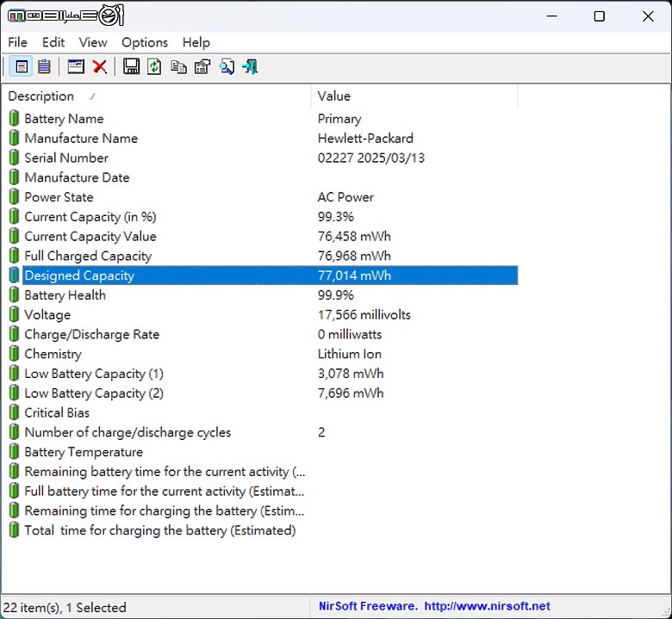672x619 pixels.
Task: Select the Number of charge/discharge cycles row
Action: tap(128, 432)
